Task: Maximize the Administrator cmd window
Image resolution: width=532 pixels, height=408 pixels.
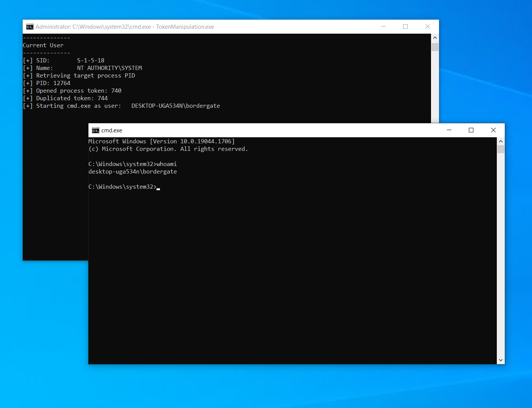Action: (x=405, y=26)
